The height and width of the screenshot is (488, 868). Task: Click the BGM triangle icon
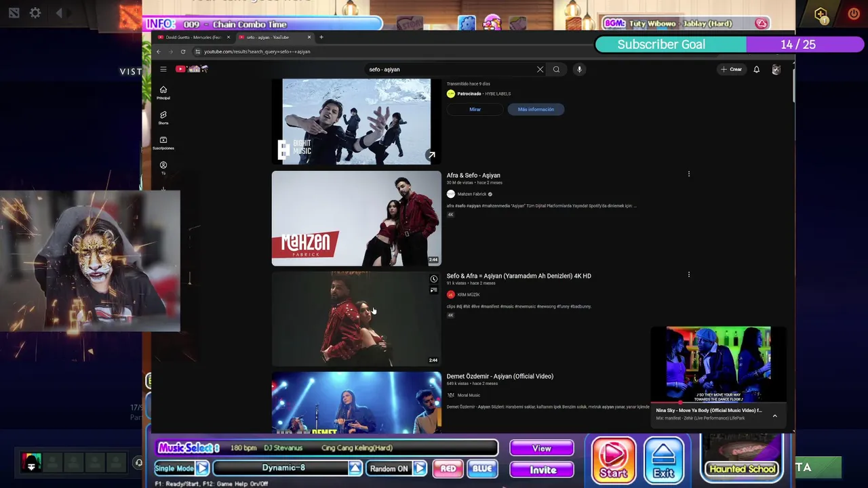point(762,24)
